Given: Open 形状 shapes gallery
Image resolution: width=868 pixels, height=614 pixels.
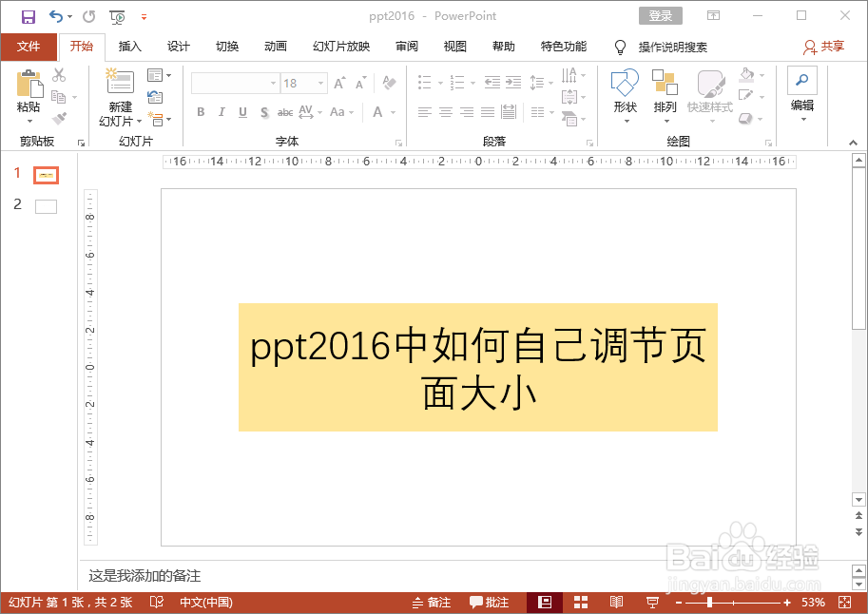Looking at the screenshot, I should coord(625,95).
